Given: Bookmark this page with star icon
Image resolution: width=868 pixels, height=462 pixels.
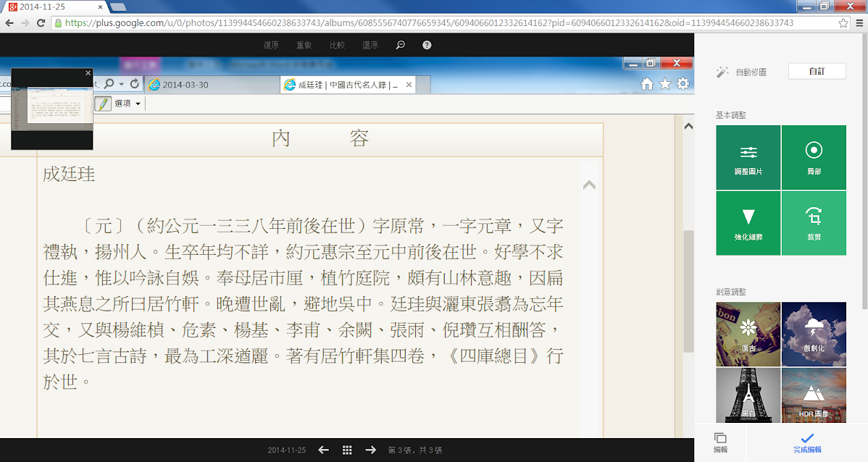Looking at the screenshot, I should click(843, 22).
